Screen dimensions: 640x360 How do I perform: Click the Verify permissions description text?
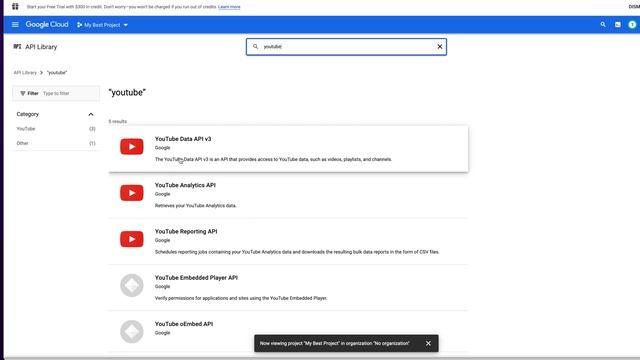click(x=241, y=298)
